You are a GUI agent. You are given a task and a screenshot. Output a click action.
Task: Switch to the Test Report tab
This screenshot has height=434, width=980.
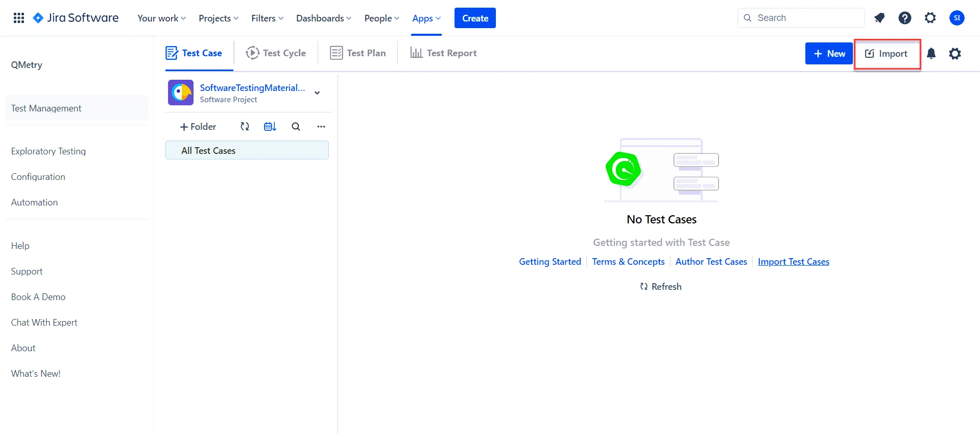coord(443,53)
